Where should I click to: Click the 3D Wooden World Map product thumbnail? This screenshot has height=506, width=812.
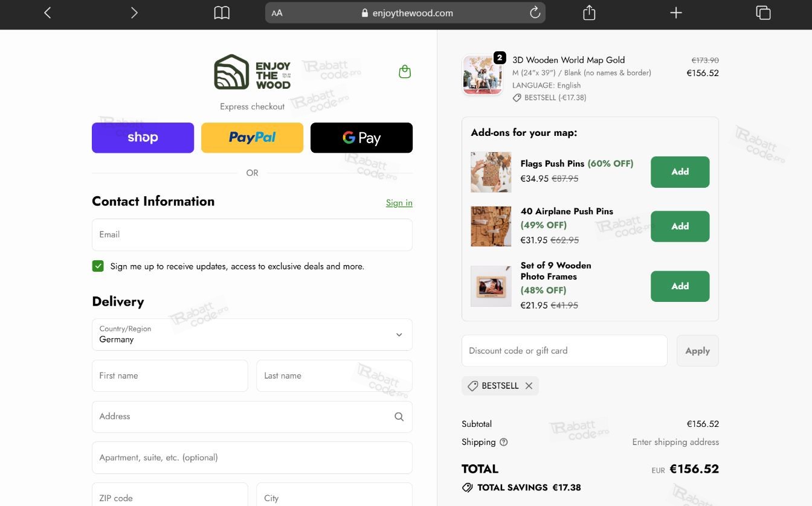[482, 75]
